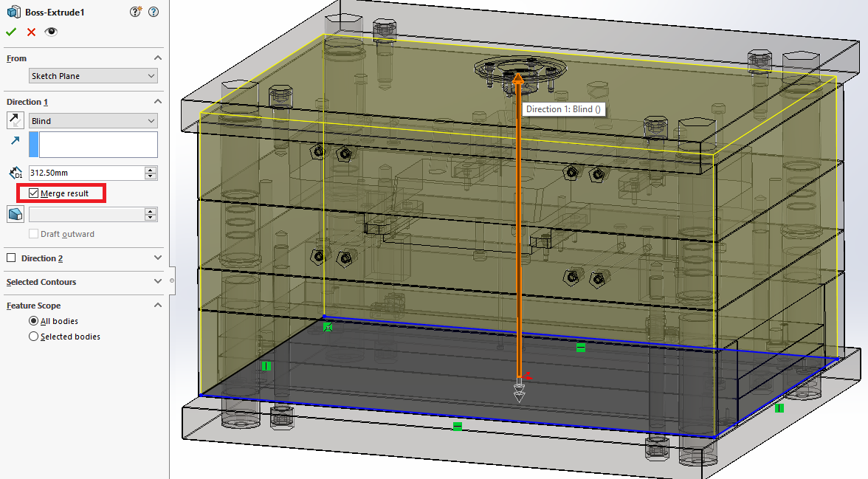This screenshot has height=479, width=868.
Task: Choose the All bodies radio option
Action: point(33,321)
